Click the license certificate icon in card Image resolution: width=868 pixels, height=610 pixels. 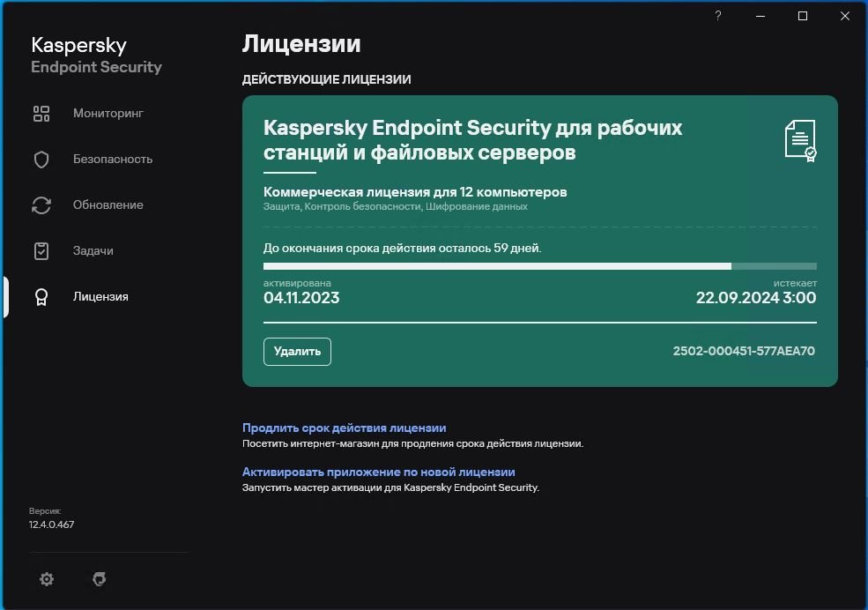[x=800, y=141]
